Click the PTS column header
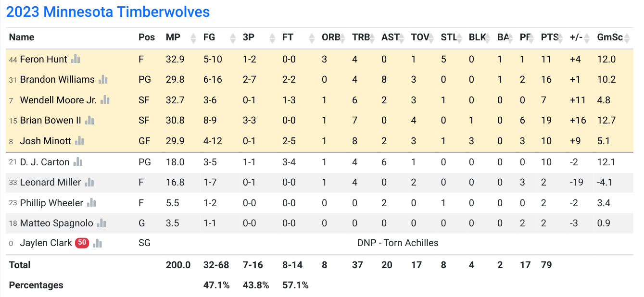Viewport: 644px width, 297px height. coord(549,37)
